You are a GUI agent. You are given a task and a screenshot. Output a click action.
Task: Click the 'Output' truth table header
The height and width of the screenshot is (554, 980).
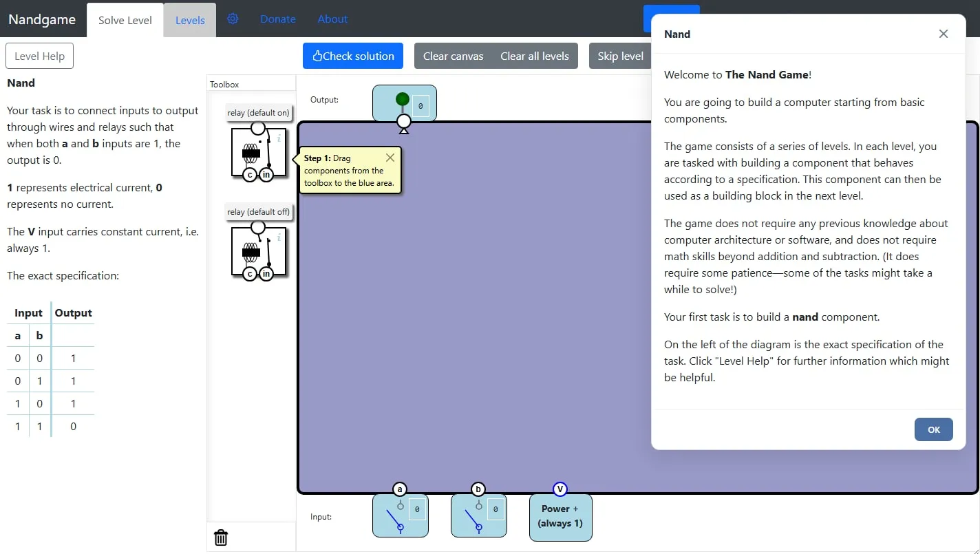[x=74, y=312]
